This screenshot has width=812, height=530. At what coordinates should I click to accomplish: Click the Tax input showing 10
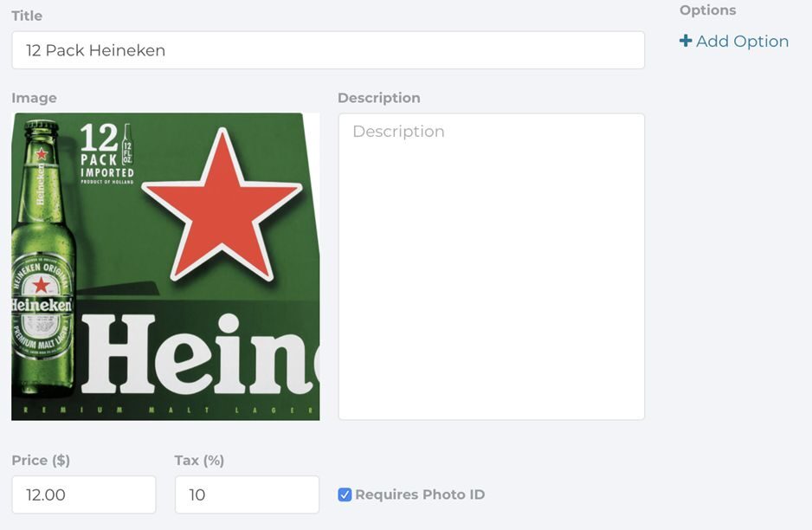coord(247,494)
